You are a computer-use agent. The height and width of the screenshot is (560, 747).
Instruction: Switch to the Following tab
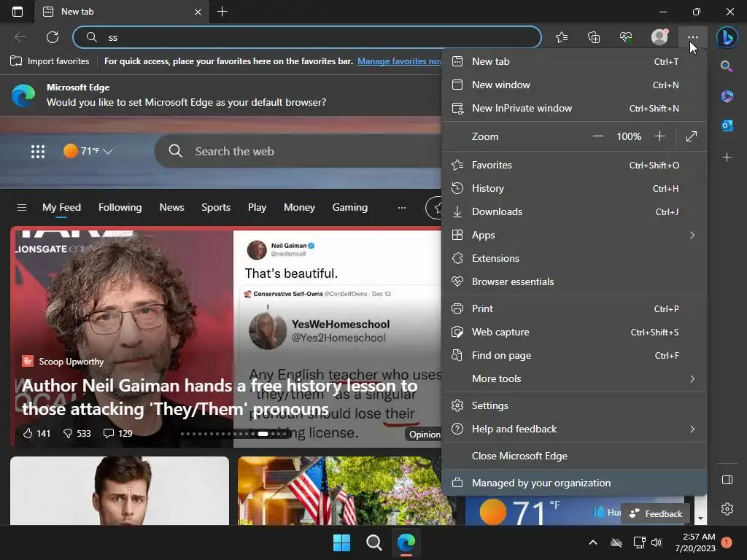click(120, 208)
